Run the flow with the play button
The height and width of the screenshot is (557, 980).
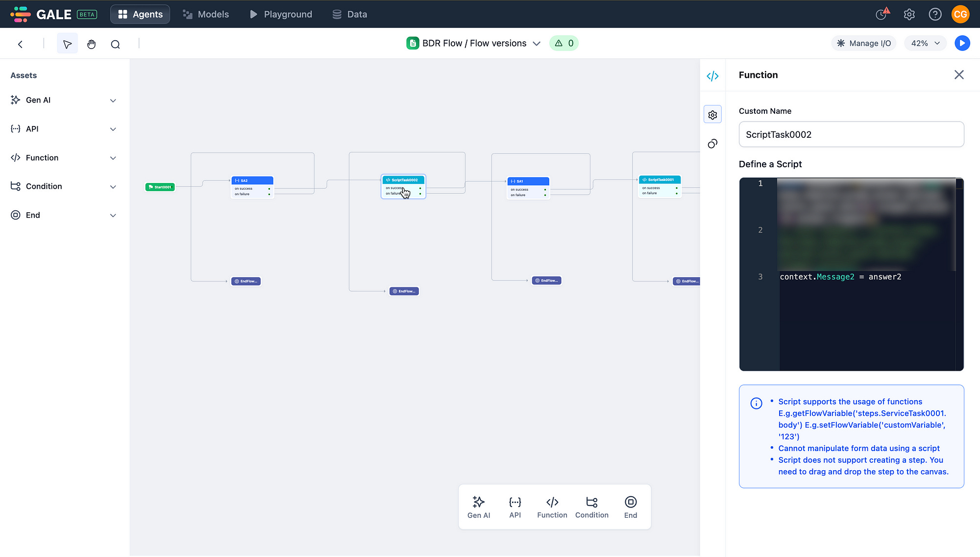[962, 43]
